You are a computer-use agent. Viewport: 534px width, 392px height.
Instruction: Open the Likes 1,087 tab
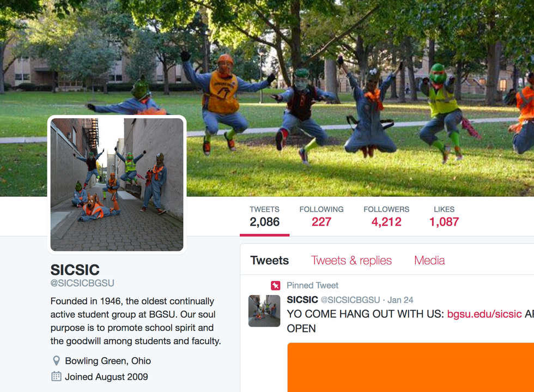point(444,216)
